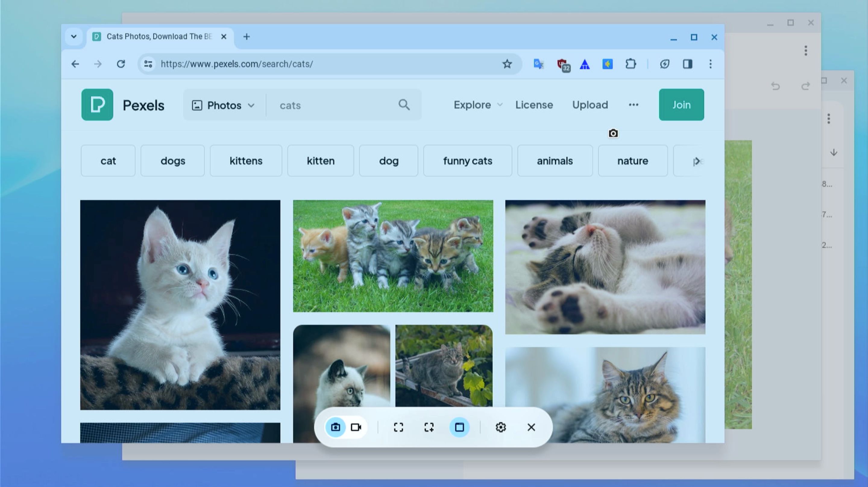Open the Chrome extensions puzzle piece menu

point(631,64)
